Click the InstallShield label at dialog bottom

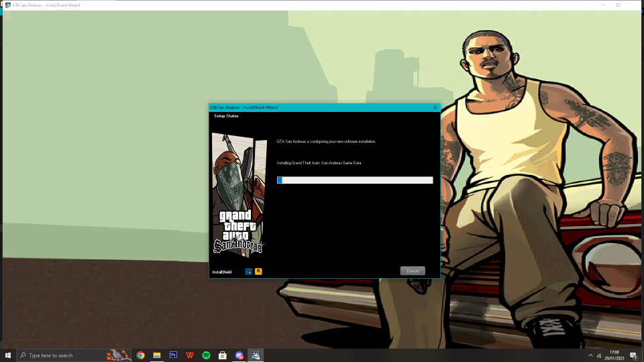click(222, 272)
